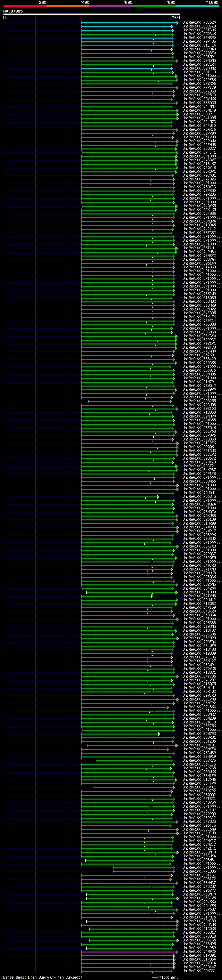The image size is (222, 980).
Task: Select the UniRef100_B1PB91 label
Action: point(199,955)
